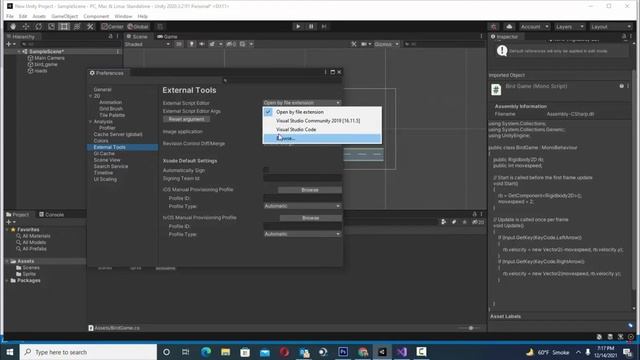Click iOS provisioning profile Browse button

pyautogui.click(x=310, y=190)
